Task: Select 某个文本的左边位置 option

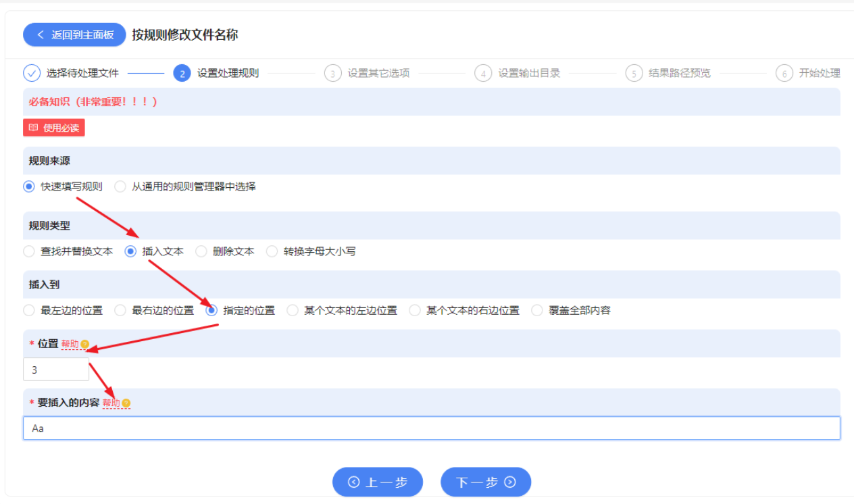Action: coord(342,311)
